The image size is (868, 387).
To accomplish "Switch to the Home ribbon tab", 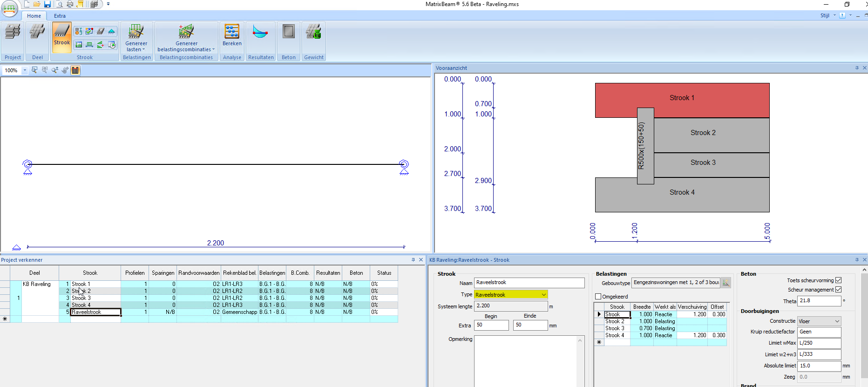I will tap(34, 16).
